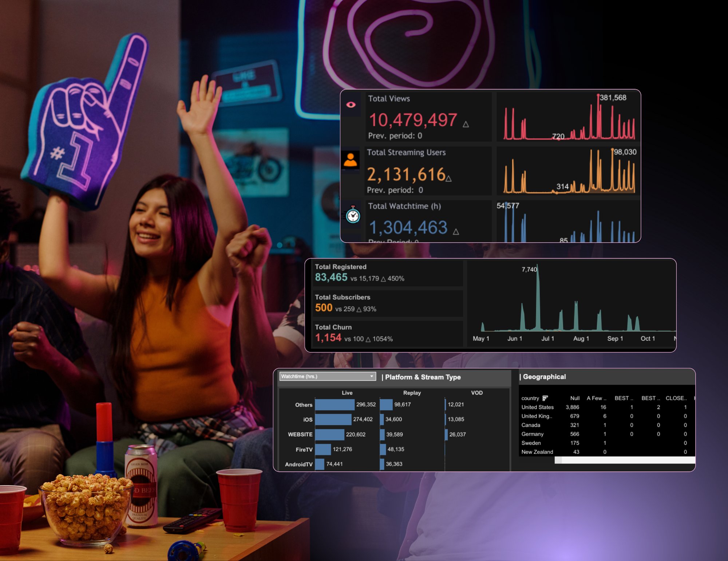Click the horizontal scrollbar under the Geographical table
The height and width of the screenshot is (561, 728).
624,460
